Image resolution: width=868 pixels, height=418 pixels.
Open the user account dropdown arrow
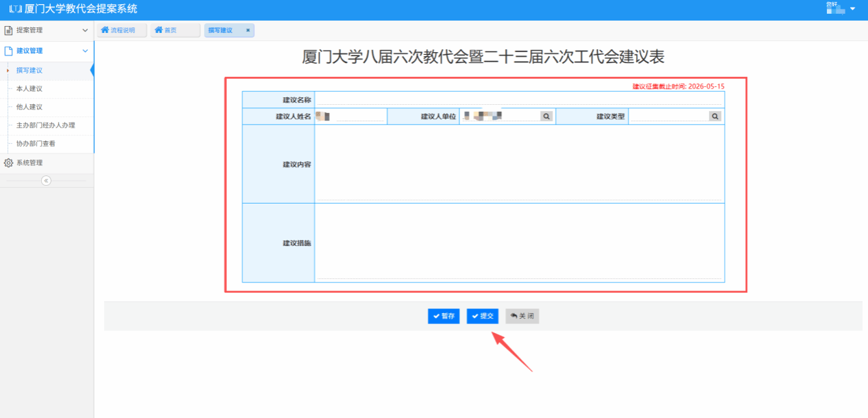[853, 9]
